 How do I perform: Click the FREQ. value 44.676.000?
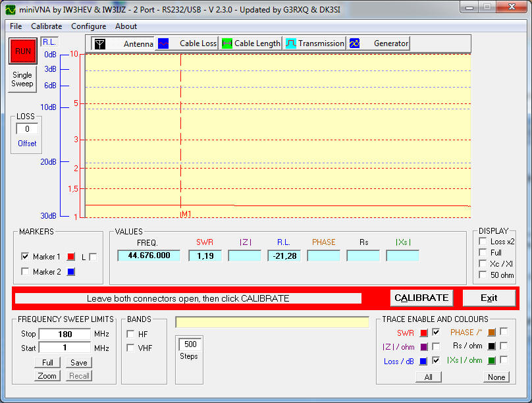pyautogui.click(x=149, y=255)
